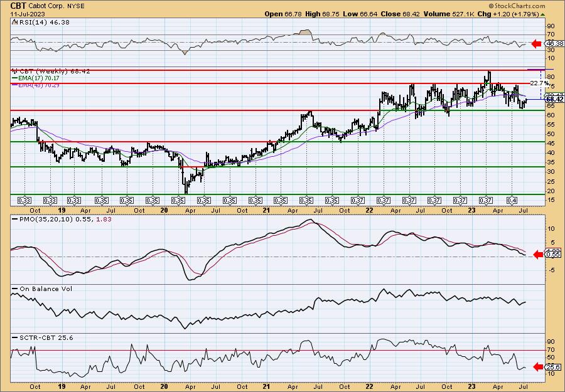This screenshot has height=392, width=565.
Task: Click the price bar icon beside CBT (Weekly)
Action: pyautogui.click(x=15, y=71)
